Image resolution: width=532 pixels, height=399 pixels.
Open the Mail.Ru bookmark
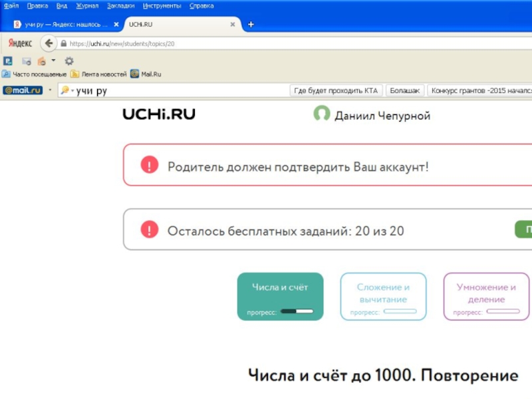pyautogui.click(x=146, y=74)
